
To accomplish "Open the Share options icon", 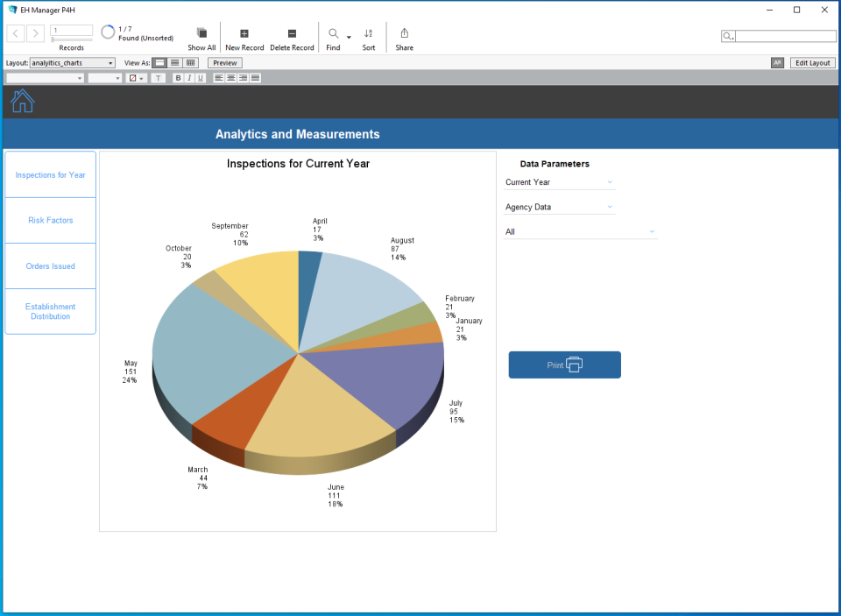I will pos(404,32).
